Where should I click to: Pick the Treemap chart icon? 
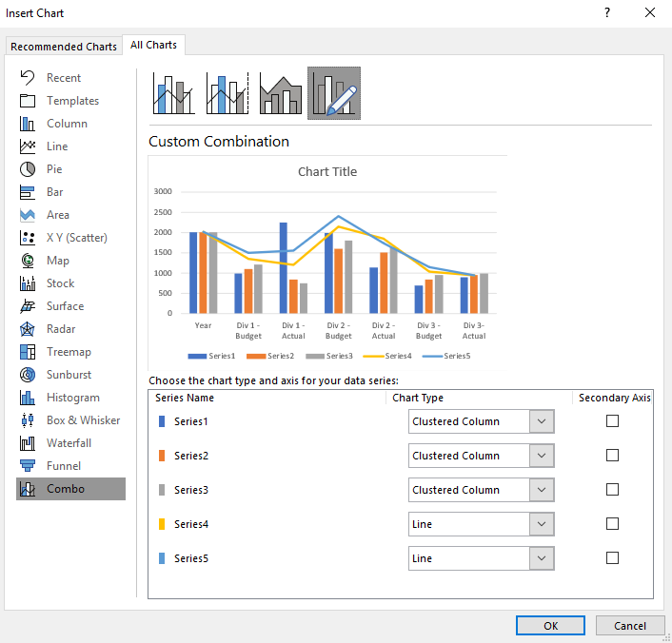pyautogui.click(x=28, y=352)
